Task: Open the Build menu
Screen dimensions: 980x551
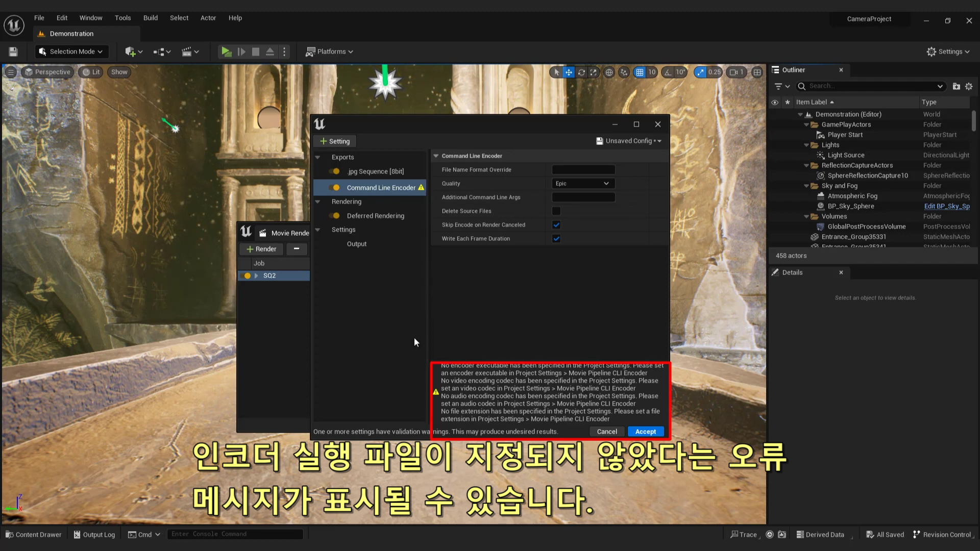Action: [150, 18]
